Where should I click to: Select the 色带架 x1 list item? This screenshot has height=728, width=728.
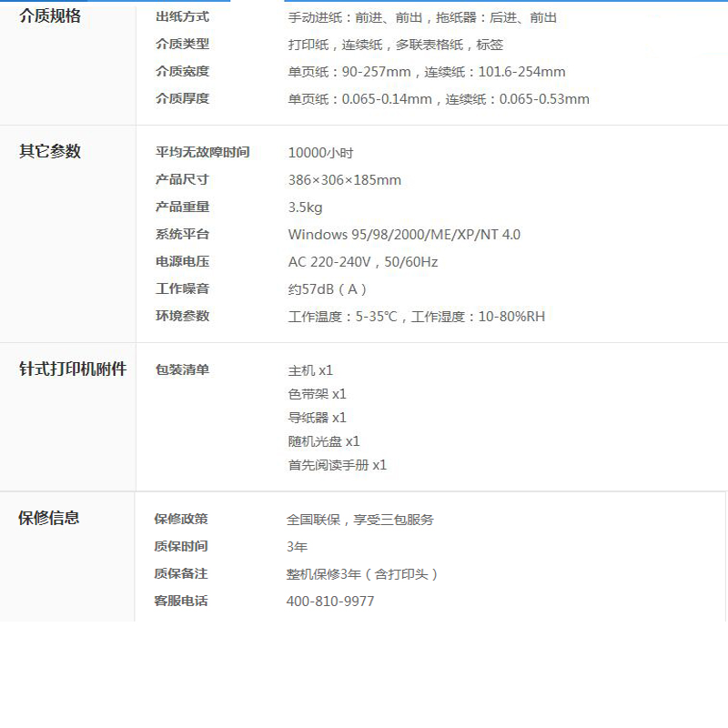click(314, 393)
